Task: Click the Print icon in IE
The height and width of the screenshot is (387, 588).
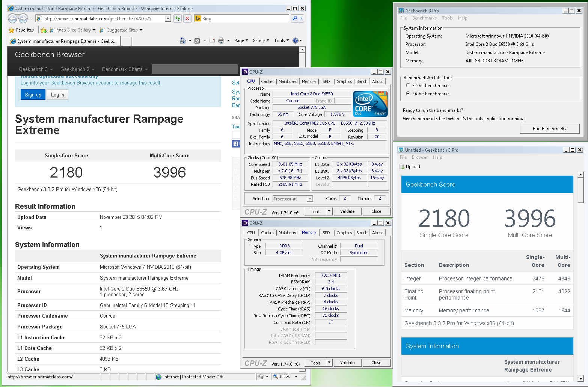Action: [x=221, y=41]
